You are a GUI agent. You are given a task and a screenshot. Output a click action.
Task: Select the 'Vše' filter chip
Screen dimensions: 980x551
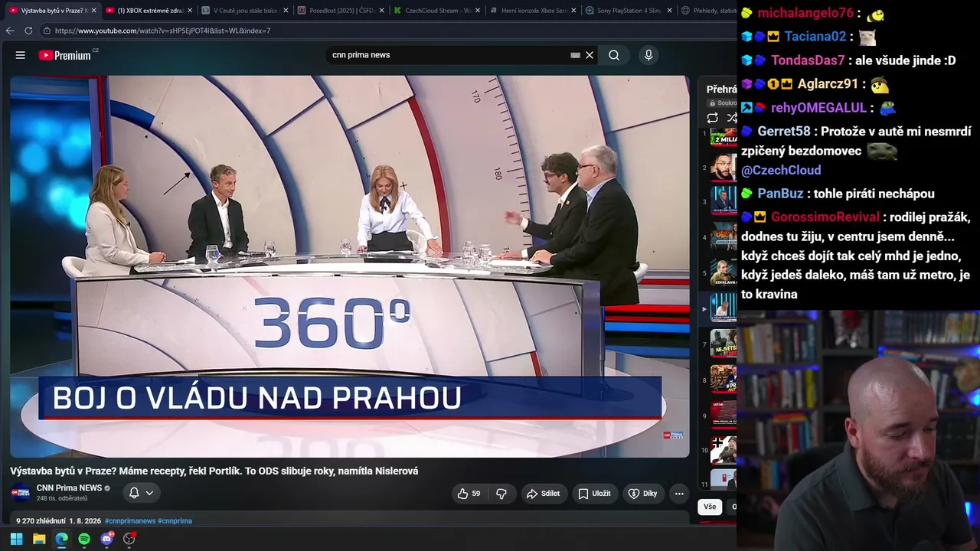tap(710, 507)
